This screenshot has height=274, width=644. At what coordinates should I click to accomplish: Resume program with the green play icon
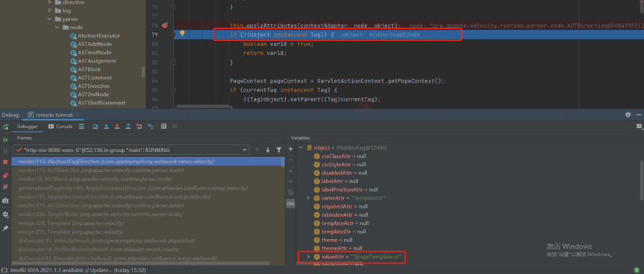click(x=5, y=140)
